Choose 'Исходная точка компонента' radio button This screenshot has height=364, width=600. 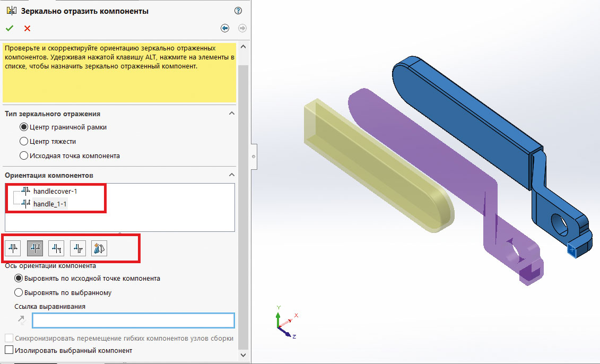pos(24,156)
